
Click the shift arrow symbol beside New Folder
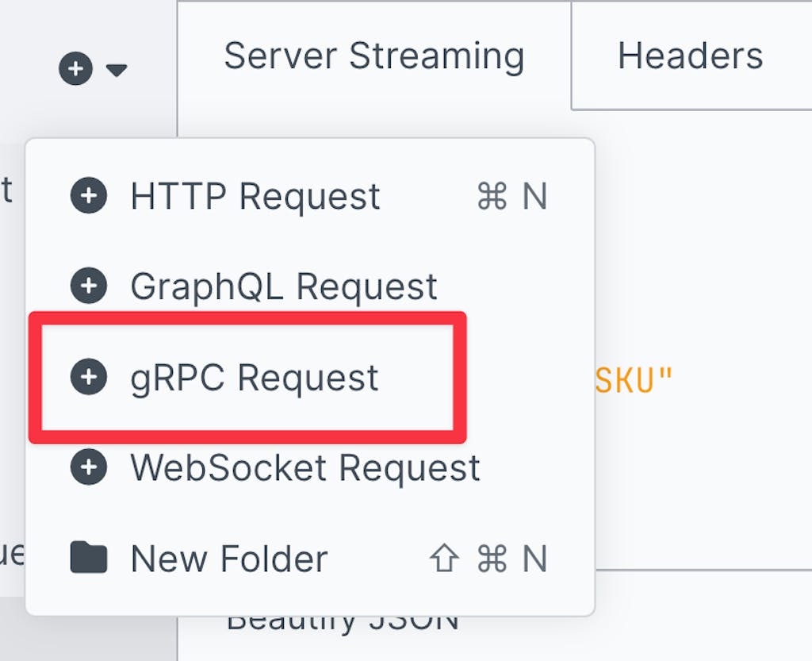[x=444, y=559]
